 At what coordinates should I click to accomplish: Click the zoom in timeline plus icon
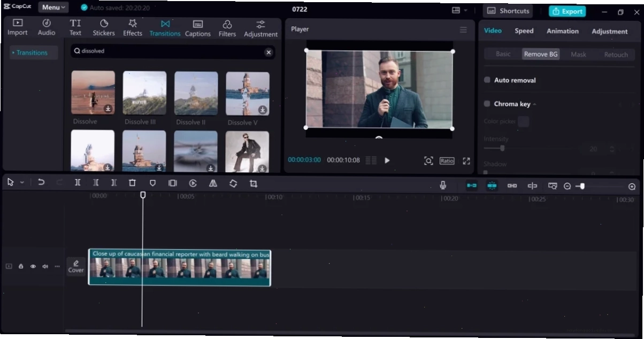(x=632, y=186)
